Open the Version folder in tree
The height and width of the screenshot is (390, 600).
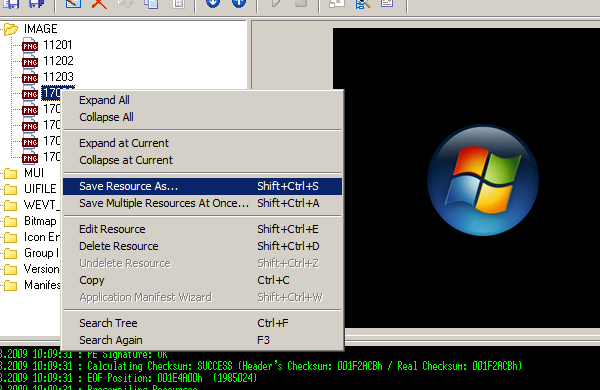pyautogui.click(x=41, y=269)
